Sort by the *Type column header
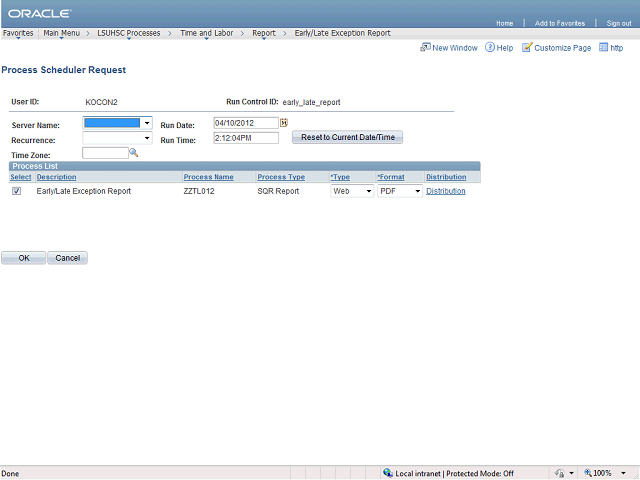The image size is (640, 480). (340, 177)
